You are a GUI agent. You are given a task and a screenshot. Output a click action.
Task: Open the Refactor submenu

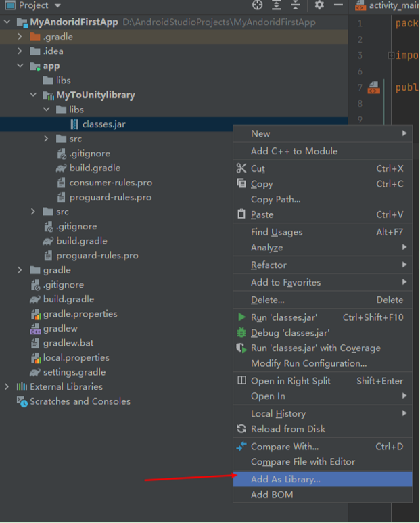pyautogui.click(x=323, y=265)
